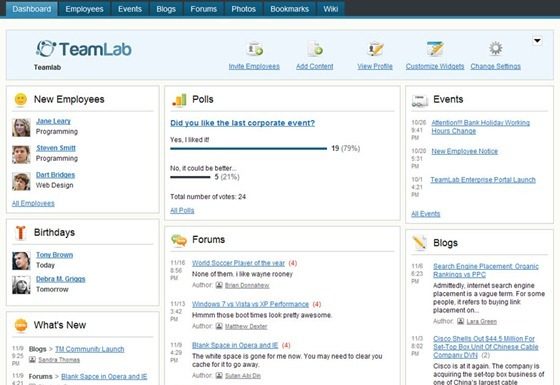The image size is (560, 385).
Task: Click the No, could be better poll bar
Action: pos(190,177)
